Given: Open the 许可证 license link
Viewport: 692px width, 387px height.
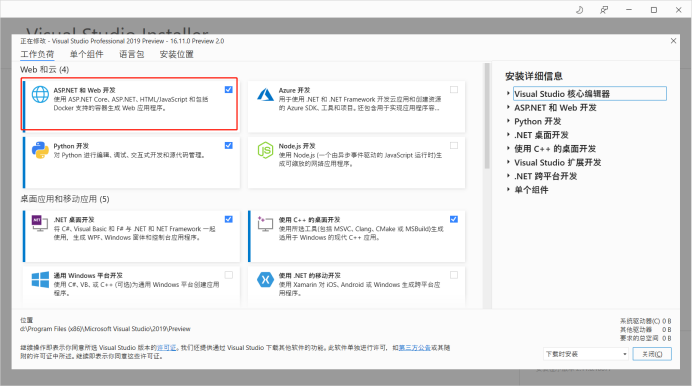Looking at the screenshot, I should click(166, 348).
